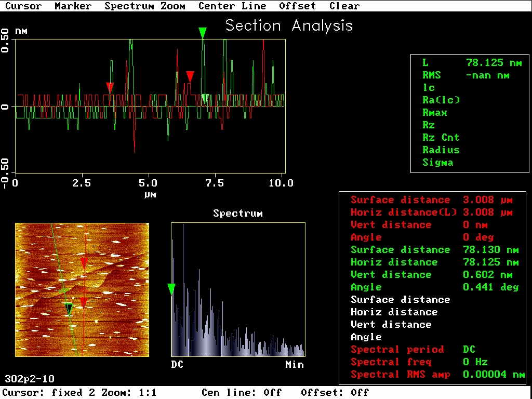
Task: Select left red marker on section plot
Action: pos(110,87)
